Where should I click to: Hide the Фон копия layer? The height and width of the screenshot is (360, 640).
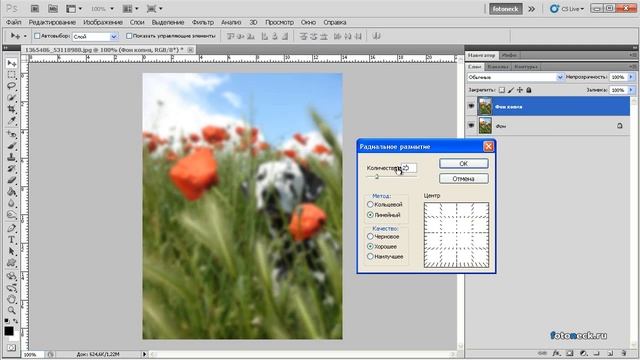click(471, 106)
